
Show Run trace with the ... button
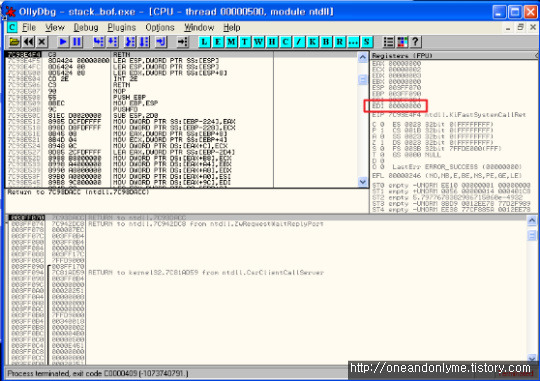coord(353,42)
